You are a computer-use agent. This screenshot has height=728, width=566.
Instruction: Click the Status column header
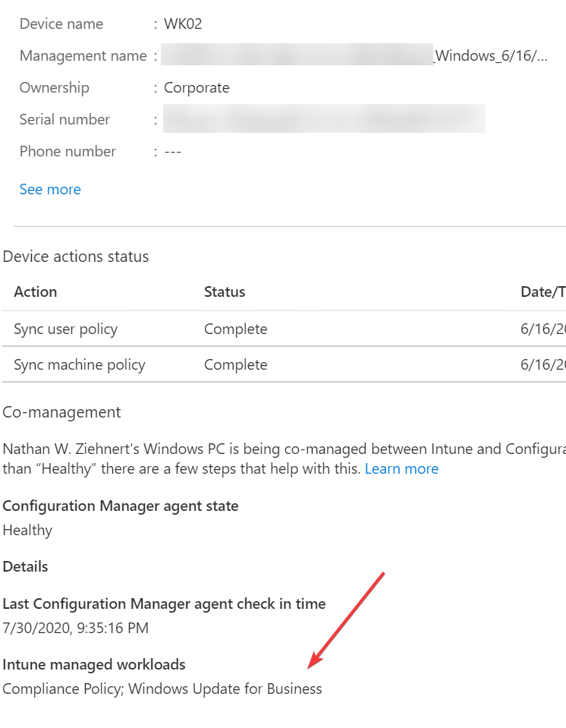225,292
